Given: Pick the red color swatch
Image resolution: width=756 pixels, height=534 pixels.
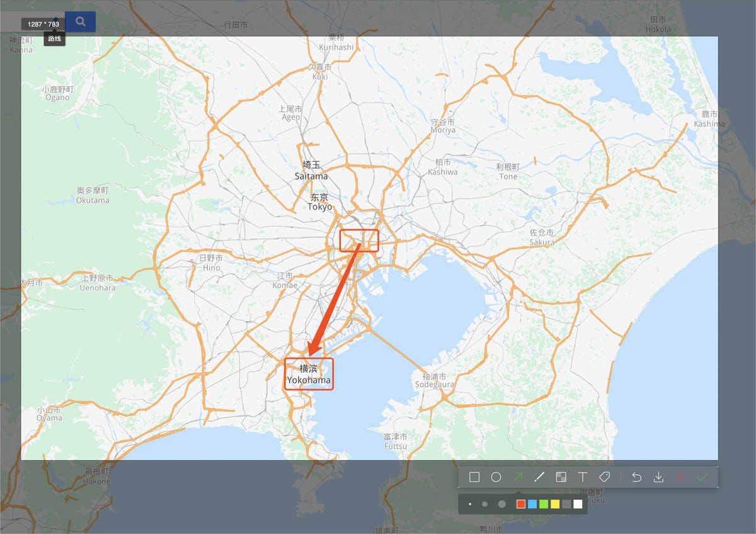Looking at the screenshot, I should coord(520,504).
